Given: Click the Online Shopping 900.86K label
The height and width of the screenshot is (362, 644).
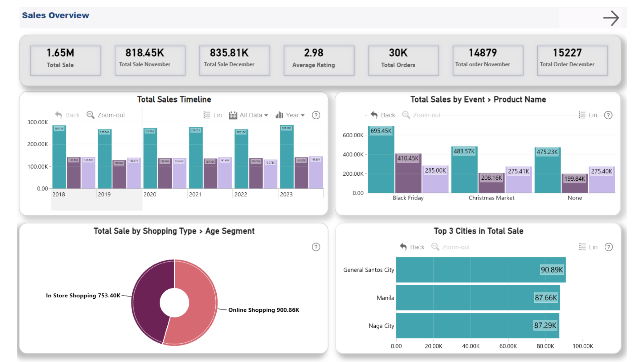Looking at the screenshot, I should click(264, 310).
